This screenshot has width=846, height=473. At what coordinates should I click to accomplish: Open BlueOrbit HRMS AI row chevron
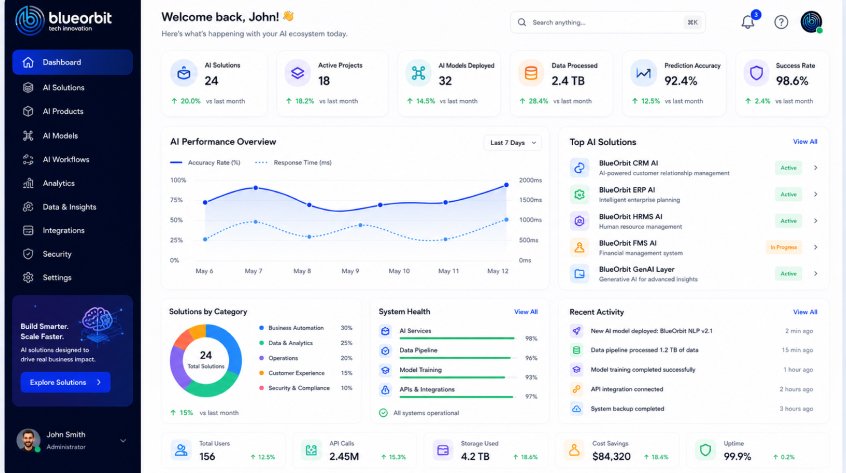pos(815,221)
